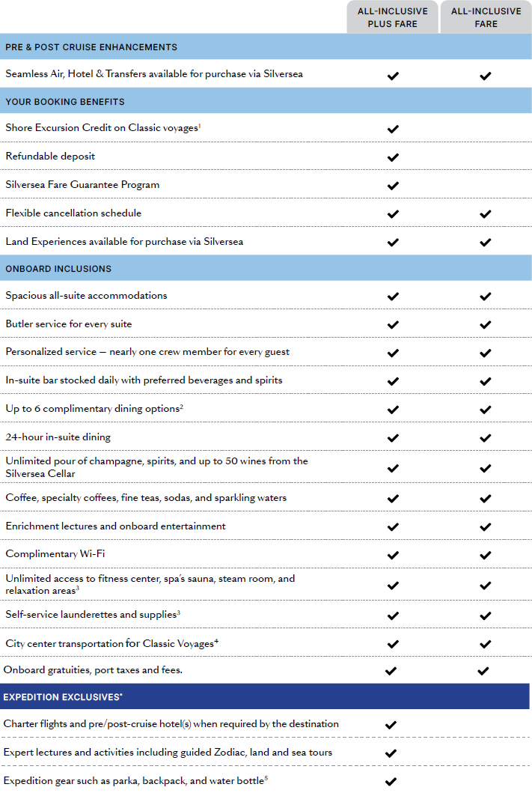This screenshot has width=532, height=802.
Task: Click the checkmark beside Silversea Fare Guarantee Program
Action: click(x=393, y=186)
